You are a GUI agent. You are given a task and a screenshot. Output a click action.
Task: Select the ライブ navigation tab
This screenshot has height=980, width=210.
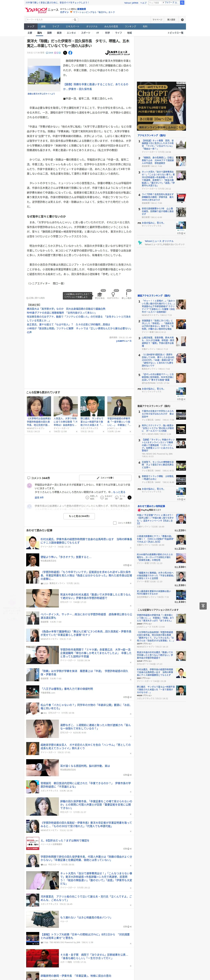coord(56,27)
